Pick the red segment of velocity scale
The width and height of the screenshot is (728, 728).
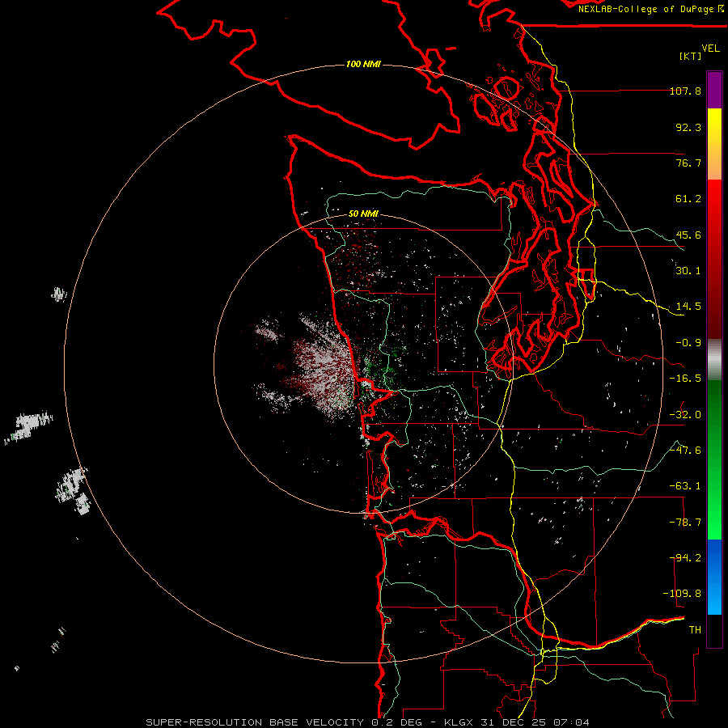pos(714,259)
